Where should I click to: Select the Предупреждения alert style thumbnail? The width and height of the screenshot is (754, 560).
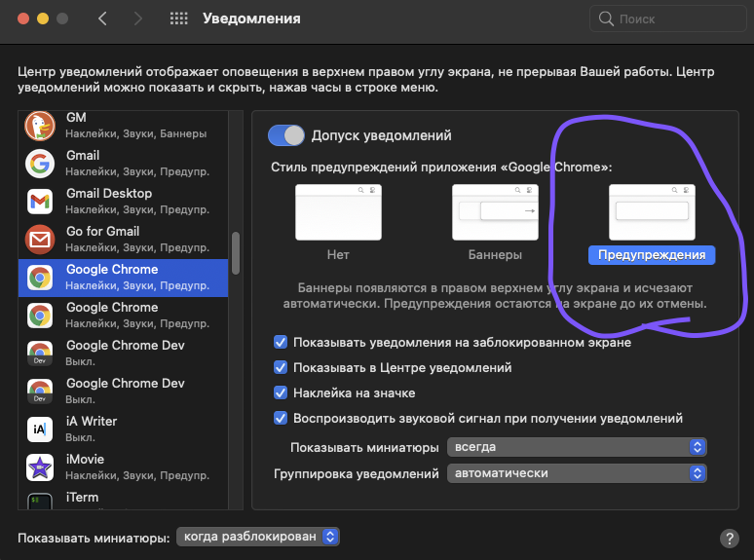click(652, 212)
